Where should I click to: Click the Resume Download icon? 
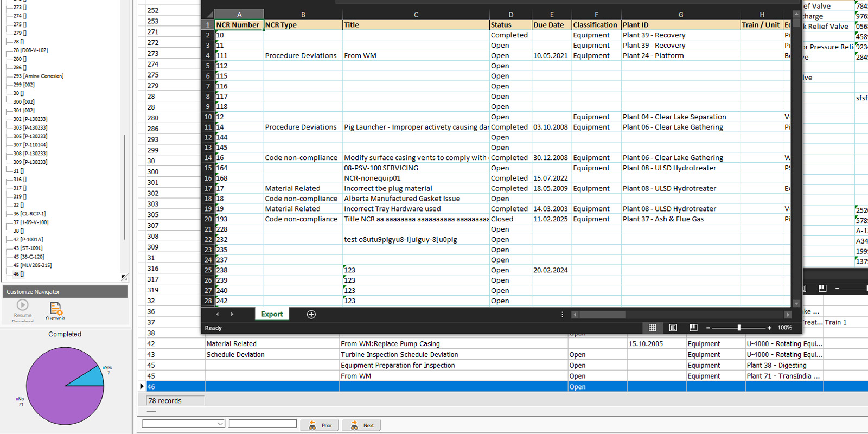coord(22,306)
